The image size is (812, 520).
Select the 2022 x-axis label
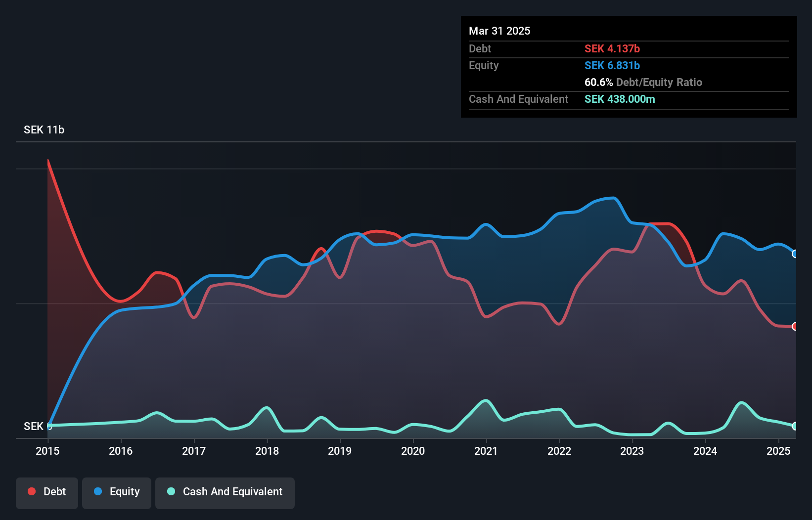pos(559,451)
